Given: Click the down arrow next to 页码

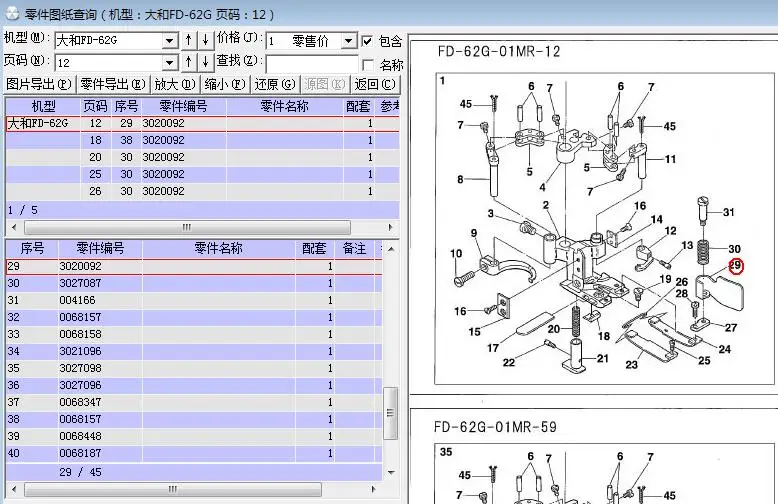Looking at the screenshot, I should coord(205,62).
